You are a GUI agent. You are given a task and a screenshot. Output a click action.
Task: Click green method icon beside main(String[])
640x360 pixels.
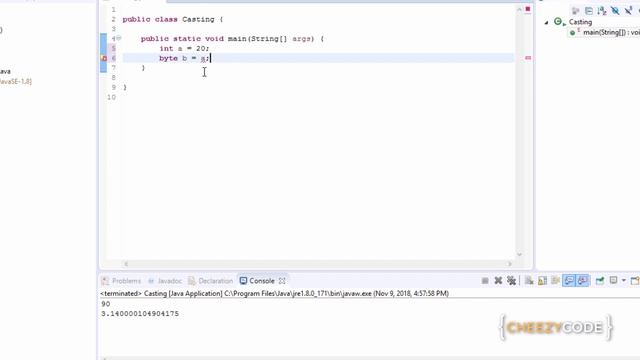click(573, 33)
